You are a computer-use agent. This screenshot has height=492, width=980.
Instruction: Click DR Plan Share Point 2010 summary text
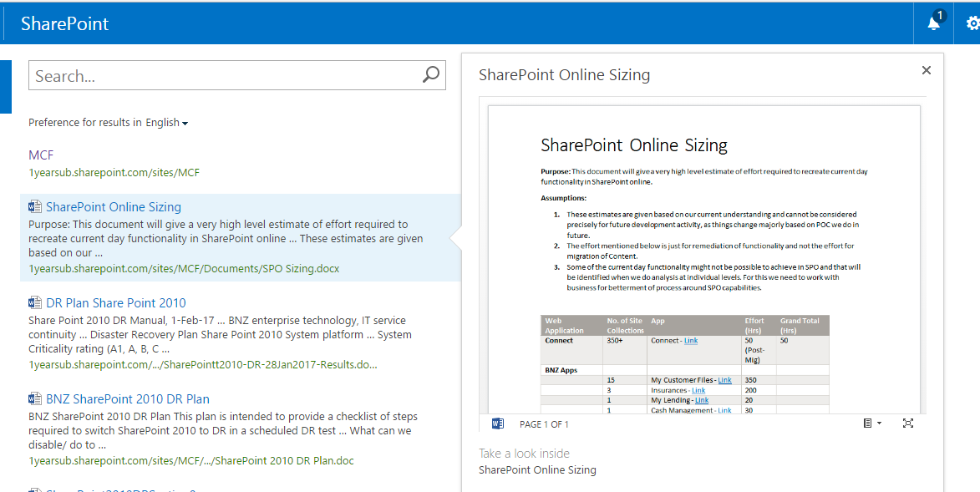tap(220, 334)
